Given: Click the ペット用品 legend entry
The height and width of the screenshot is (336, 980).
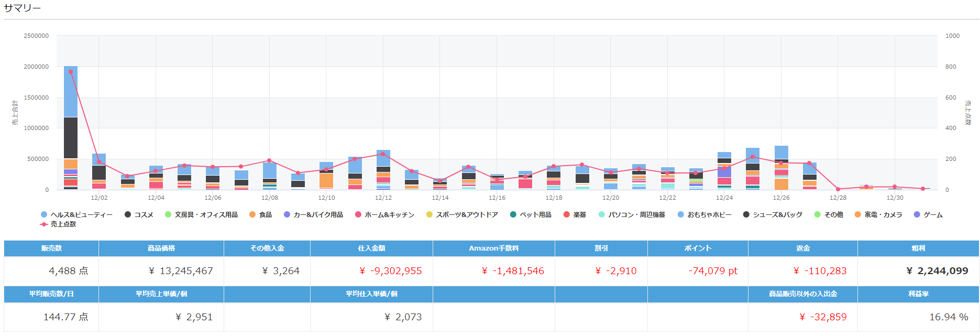Looking at the screenshot, I should (531, 215).
